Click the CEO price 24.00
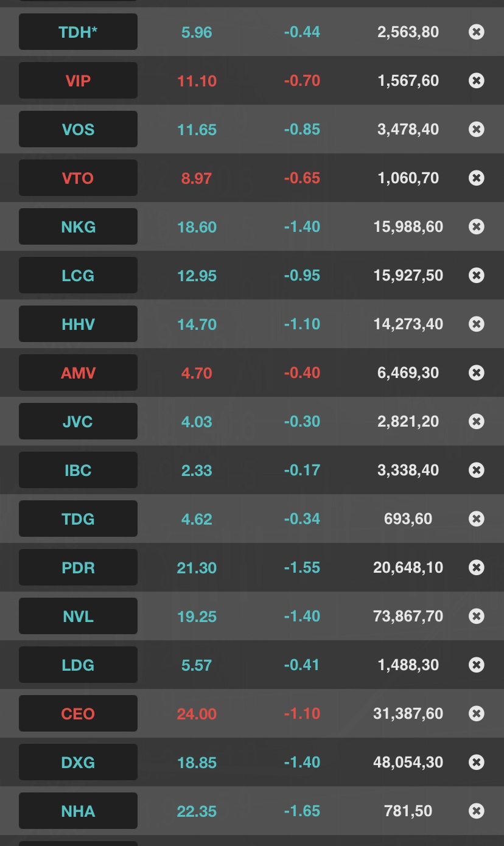Image resolution: width=504 pixels, height=846 pixels. [x=197, y=713]
